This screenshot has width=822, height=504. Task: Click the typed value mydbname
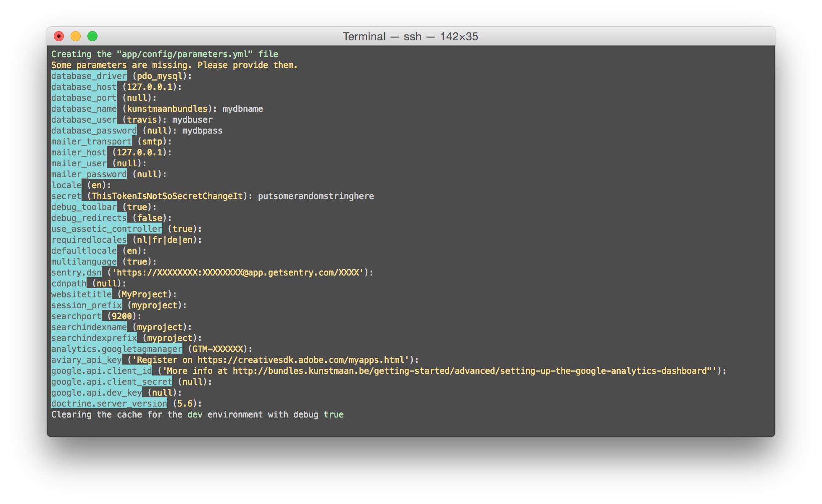coord(242,109)
